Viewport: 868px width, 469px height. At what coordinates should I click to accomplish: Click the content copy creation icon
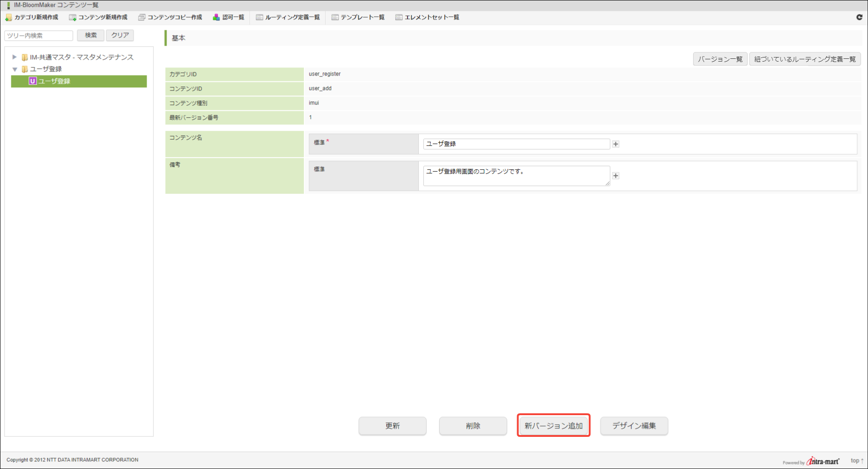pyautogui.click(x=142, y=18)
